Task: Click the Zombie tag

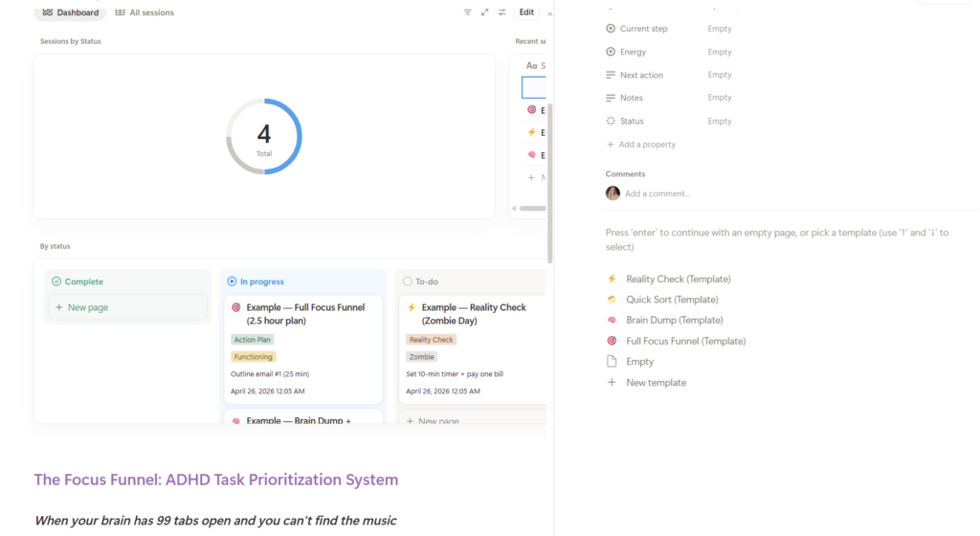Action: tap(421, 357)
